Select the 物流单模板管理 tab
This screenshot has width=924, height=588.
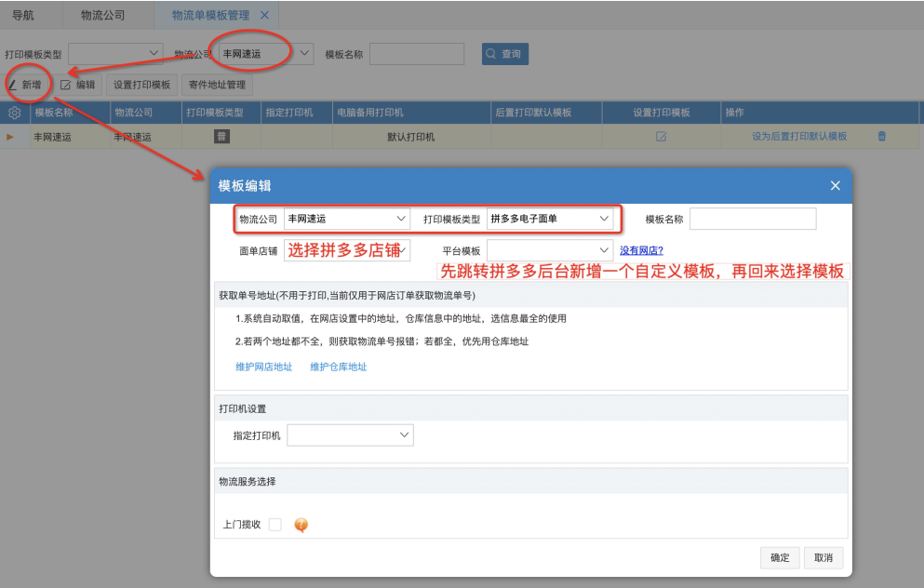coord(210,15)
